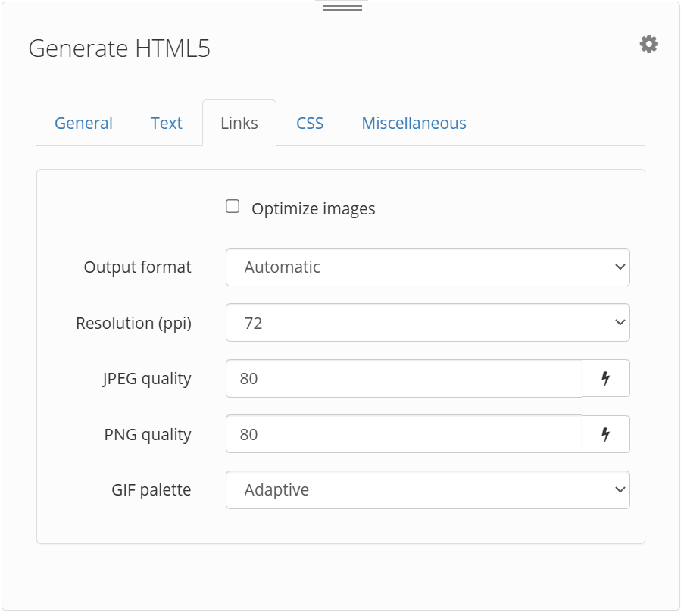This screenshot has width=684, height=616.
Task: Click the drag handle above the dialog
Action: tap(341, 8)
